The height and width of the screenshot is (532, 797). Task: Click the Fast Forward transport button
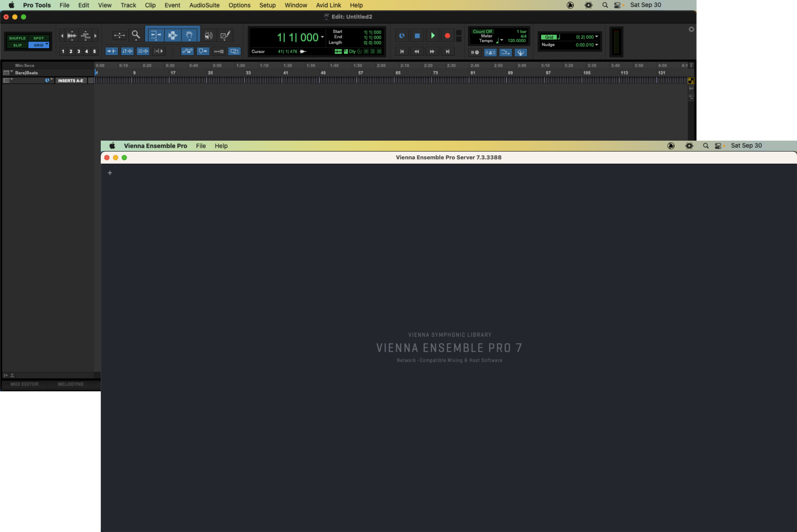click(x=432, y=52)
